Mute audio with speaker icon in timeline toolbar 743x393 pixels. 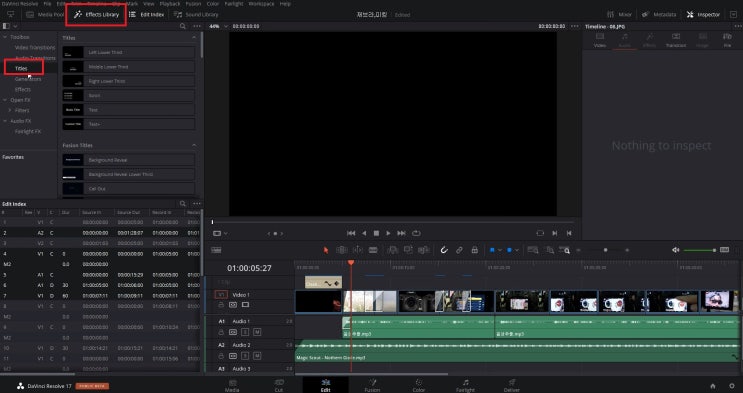(676, 250)
